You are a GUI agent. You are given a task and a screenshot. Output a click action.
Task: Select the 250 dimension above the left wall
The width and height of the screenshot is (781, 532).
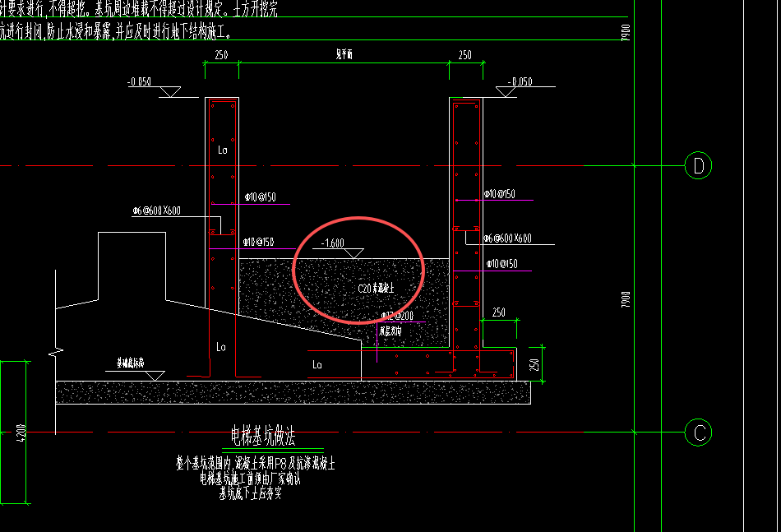coord(221,55)
